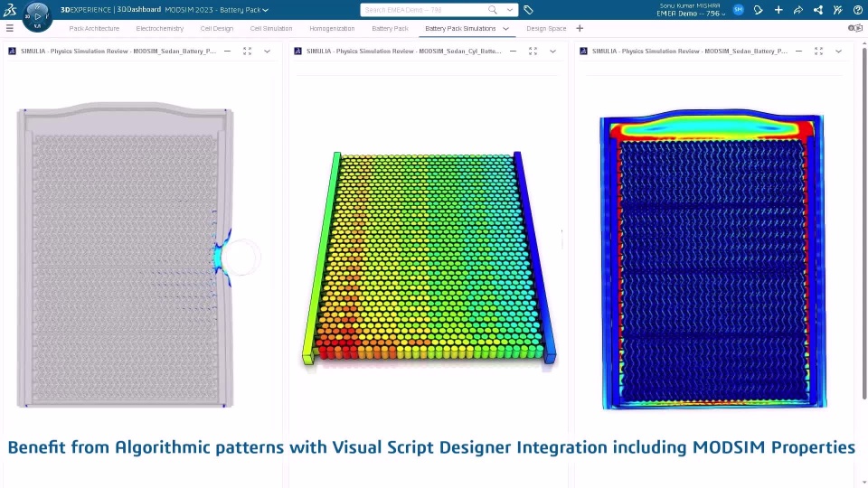Image resolution: width=868 pixels, height=488 pixels.
Task: Expand the Battery Pack Simulations tab dropdown
Action: 506,28
